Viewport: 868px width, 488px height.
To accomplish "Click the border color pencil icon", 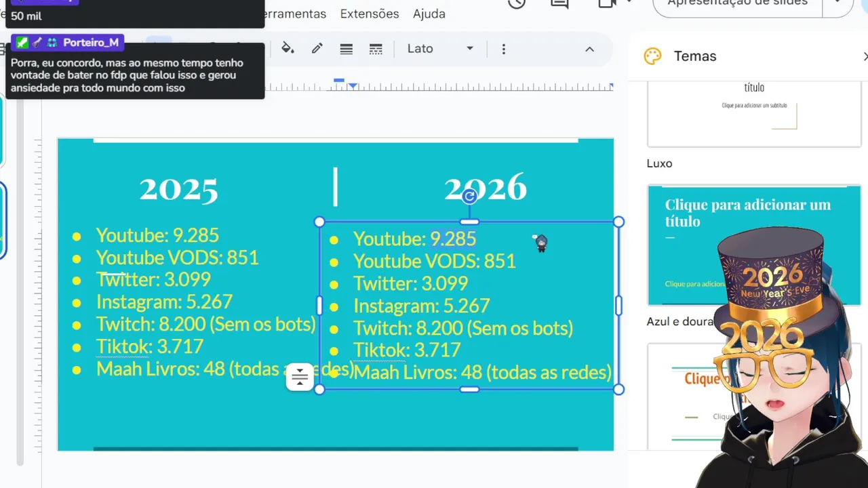I will (x=317, y=48).
